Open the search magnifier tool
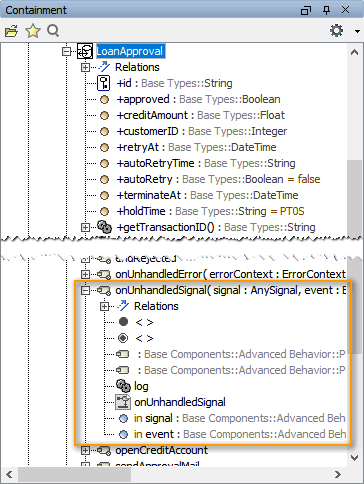 [x=53, y=31]
